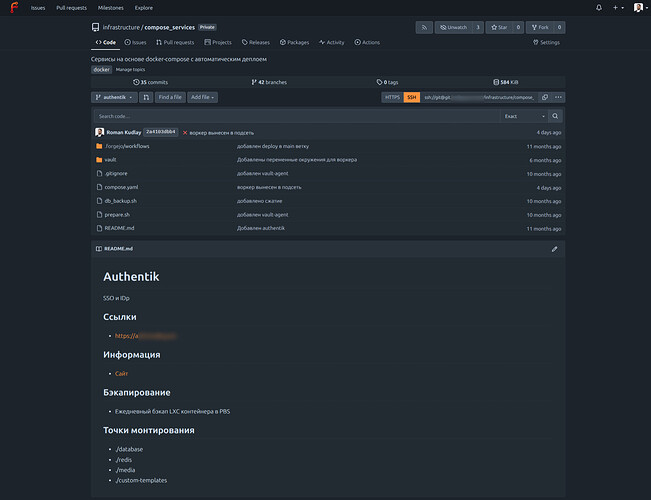Viewport: 651px width, 500px height.
Task: Click Issues in the top navigation bar
Action: point(38,8)
